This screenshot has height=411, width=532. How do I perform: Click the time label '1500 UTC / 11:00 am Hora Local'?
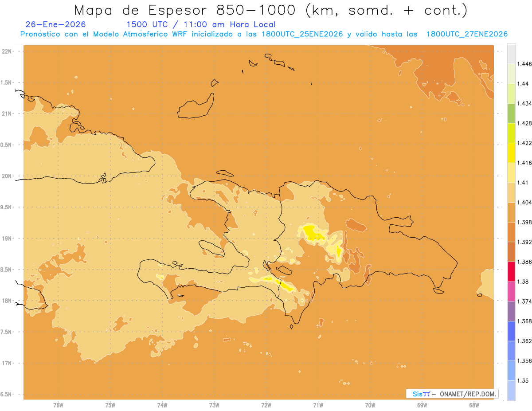click(201, 24)
